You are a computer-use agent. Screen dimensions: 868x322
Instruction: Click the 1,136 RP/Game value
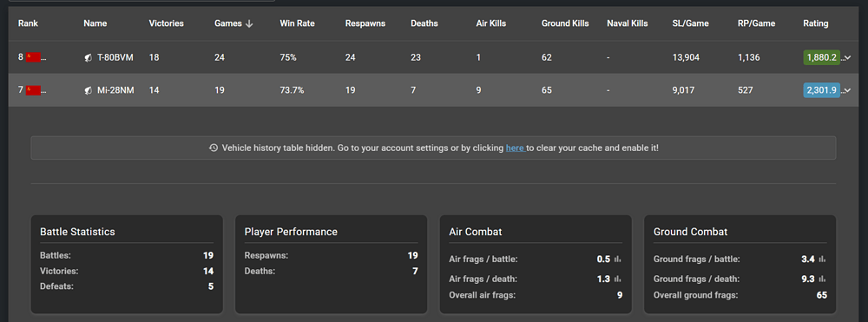748,57
